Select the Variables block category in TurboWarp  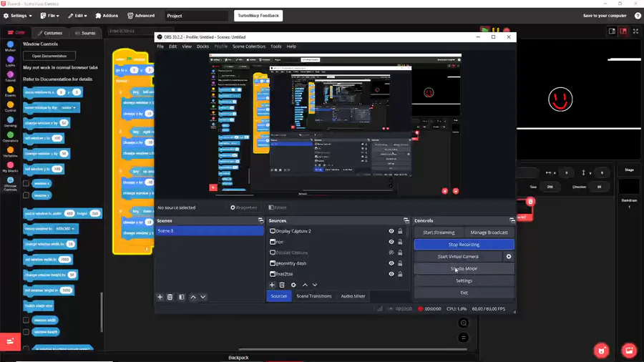(10, 152)
